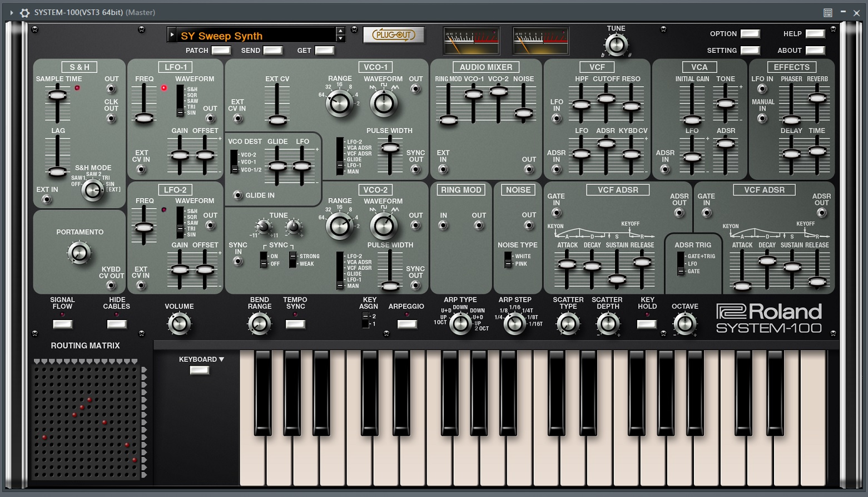
Task: Toggle the HIDE CABLES button
Action: tap(116, 324)
